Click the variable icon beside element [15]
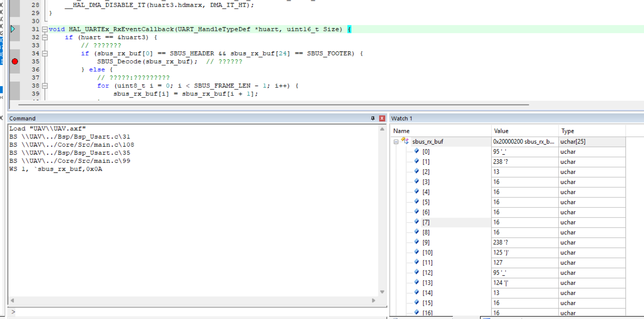Screen dimensions: 644x319 (416, 302)
